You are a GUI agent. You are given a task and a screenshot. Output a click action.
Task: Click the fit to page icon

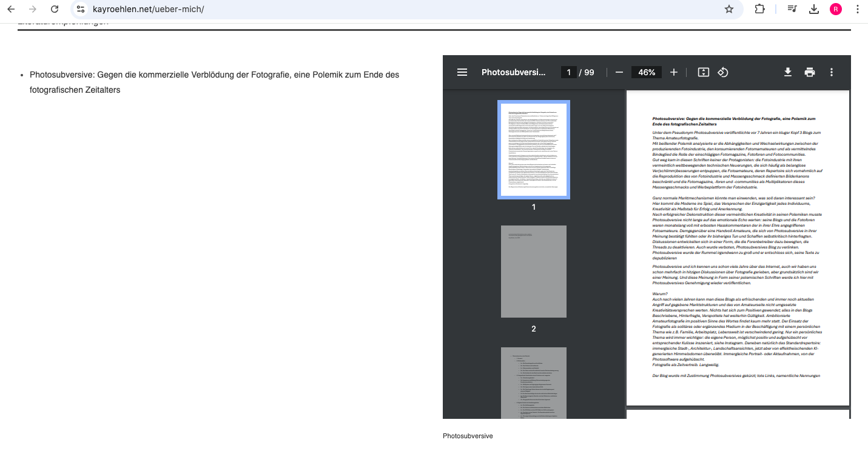point(703,72)
